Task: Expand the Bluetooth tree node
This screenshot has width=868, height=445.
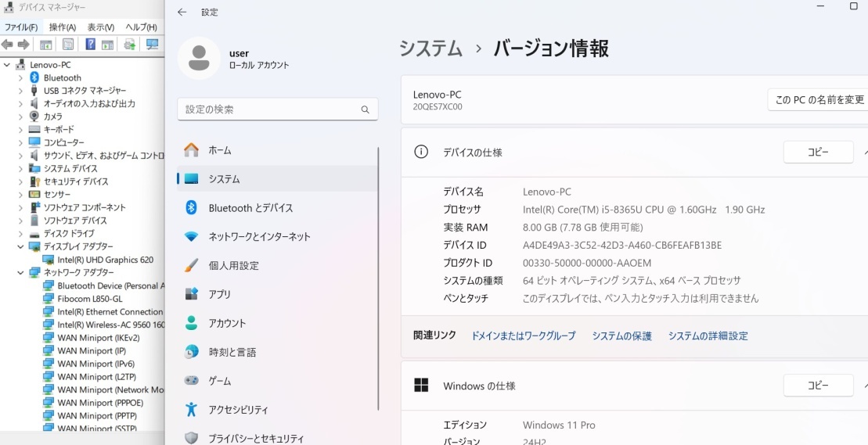Action: [x=20, y=78]
